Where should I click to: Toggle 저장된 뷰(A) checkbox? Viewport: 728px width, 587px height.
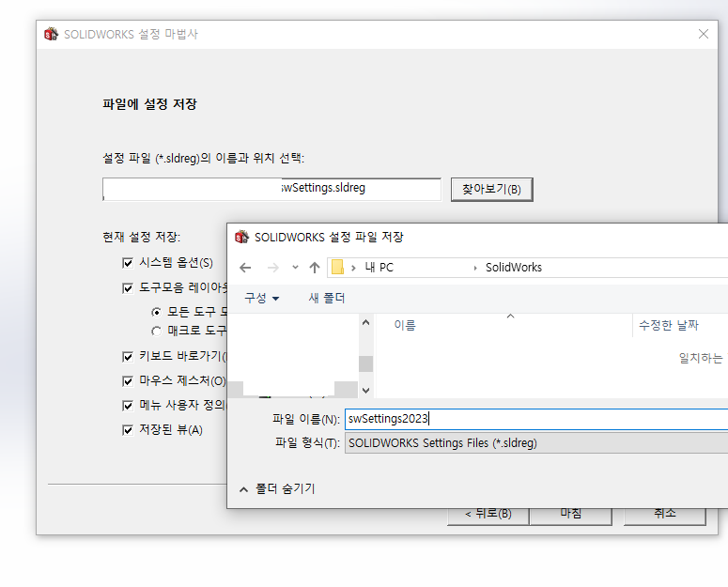pyautogui.click(x=128, y=430)
